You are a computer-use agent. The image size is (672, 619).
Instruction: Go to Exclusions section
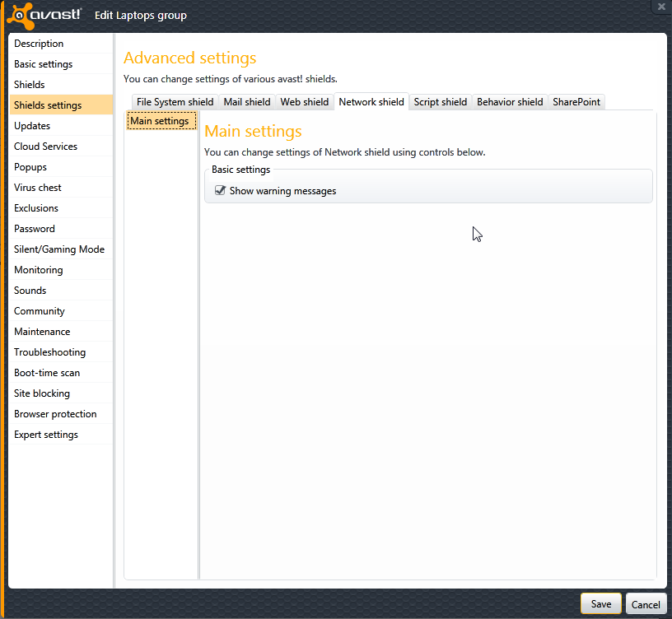pos(60,207)
